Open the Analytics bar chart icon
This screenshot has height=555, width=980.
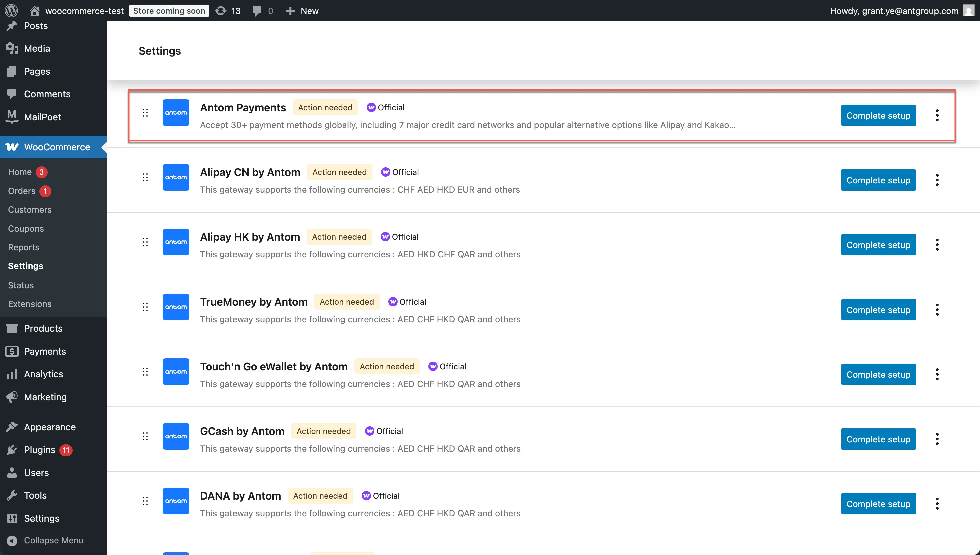click(x=12, y=374)
